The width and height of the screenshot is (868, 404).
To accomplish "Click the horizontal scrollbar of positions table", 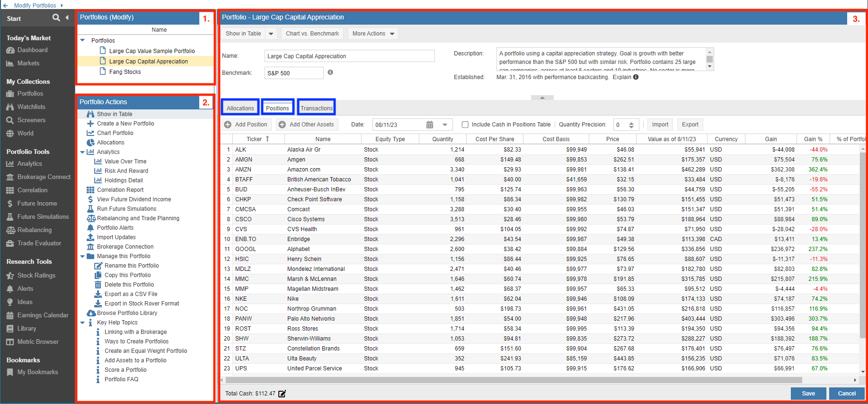I will coord(514,380).
